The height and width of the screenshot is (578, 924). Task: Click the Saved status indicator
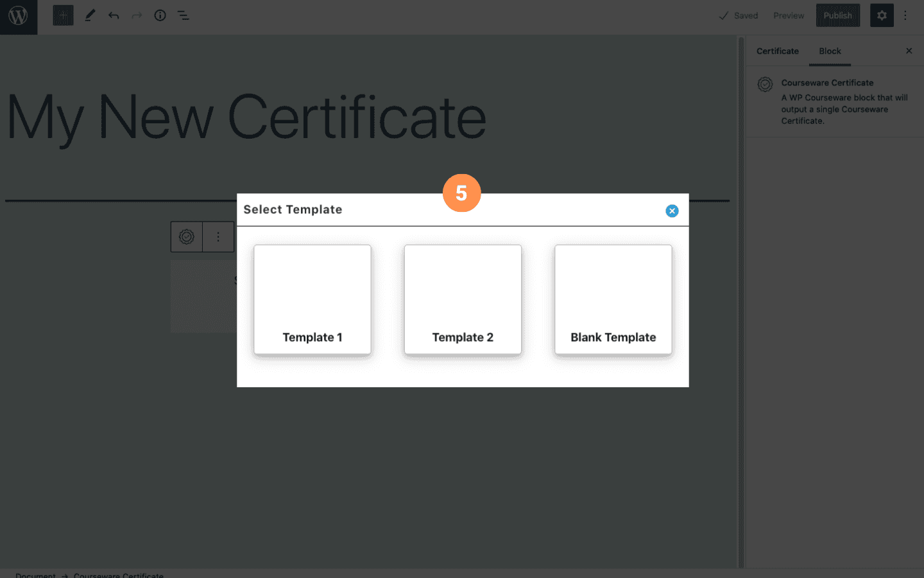click(738, 15)
